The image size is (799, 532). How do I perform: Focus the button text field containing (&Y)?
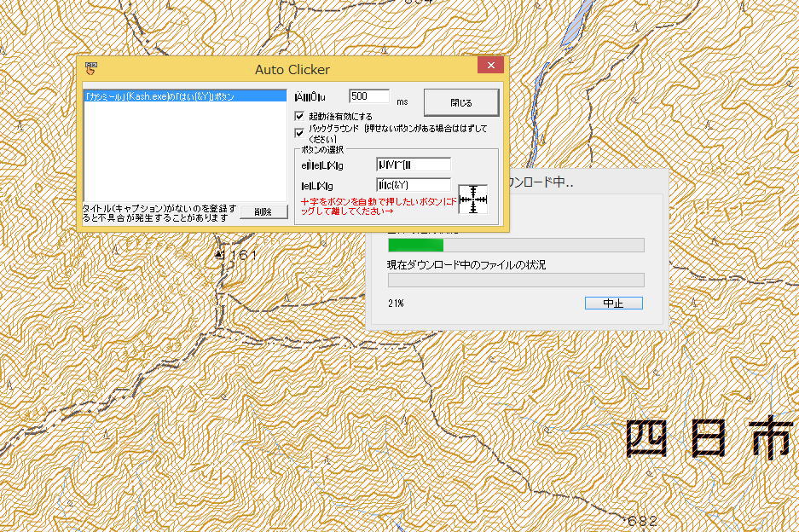point(413,185)
